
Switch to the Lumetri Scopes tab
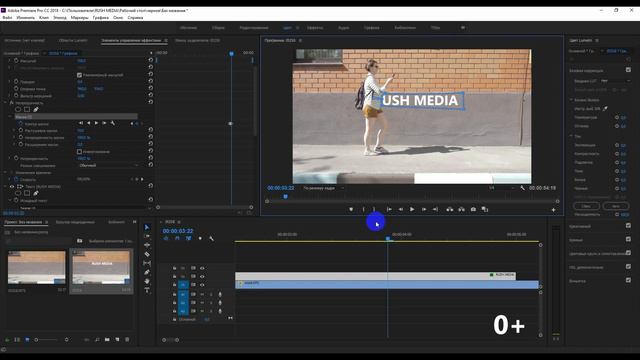coord(73,40)
